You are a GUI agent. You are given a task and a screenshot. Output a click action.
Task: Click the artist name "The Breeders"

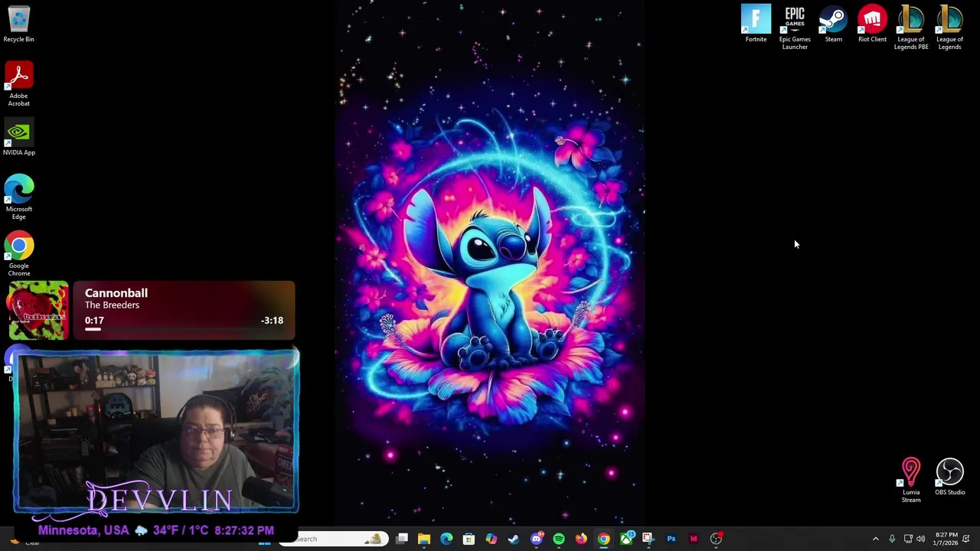click(112, 305)
